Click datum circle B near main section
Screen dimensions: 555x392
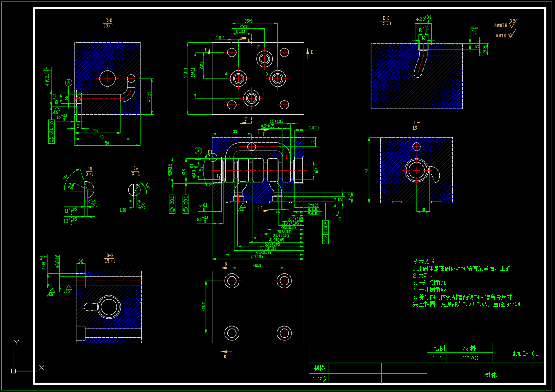click(x=198, y=151)
